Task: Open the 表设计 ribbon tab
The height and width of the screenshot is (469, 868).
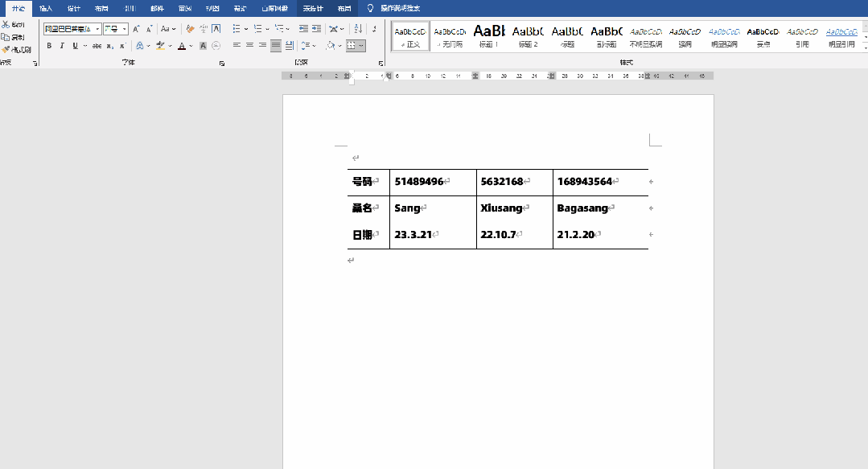Action: [313, 8]
